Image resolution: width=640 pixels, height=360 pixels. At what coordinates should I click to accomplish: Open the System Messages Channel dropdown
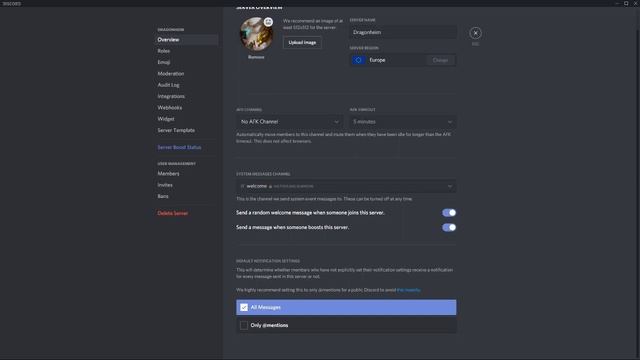point(346,186)
